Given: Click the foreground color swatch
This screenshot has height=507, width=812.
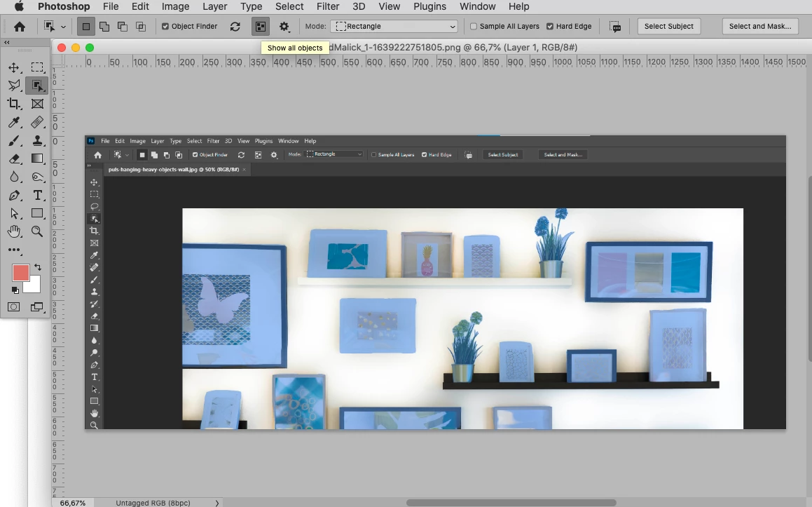Looking at the screenshot, I should click(21, 273).
